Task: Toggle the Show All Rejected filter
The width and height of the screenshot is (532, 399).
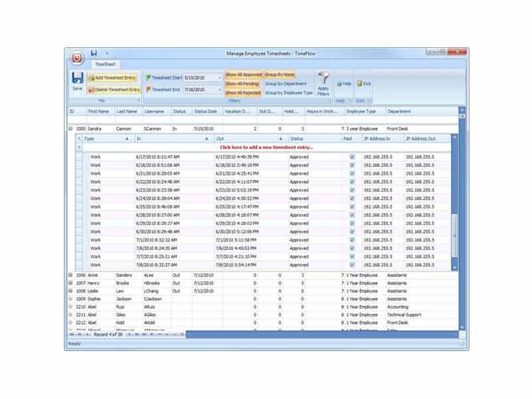Action: click(243, 92)
